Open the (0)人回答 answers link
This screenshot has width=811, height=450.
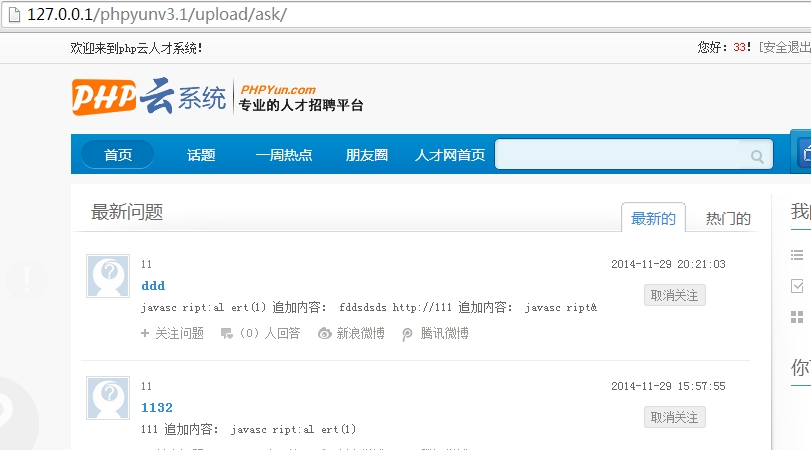pos(260,334)
